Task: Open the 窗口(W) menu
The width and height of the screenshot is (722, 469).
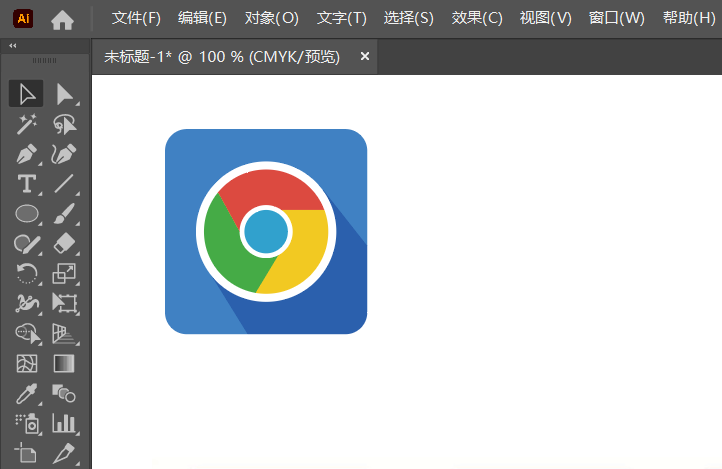Action: pyautogui.click(x=617, y=18)
